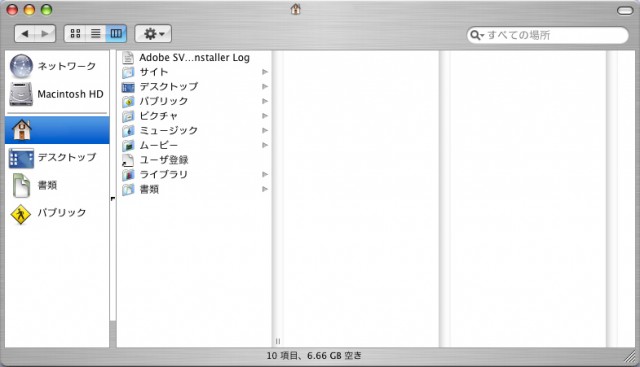Open the gear Action menu
Screen dimensions: 640x367
pos(153,33)
